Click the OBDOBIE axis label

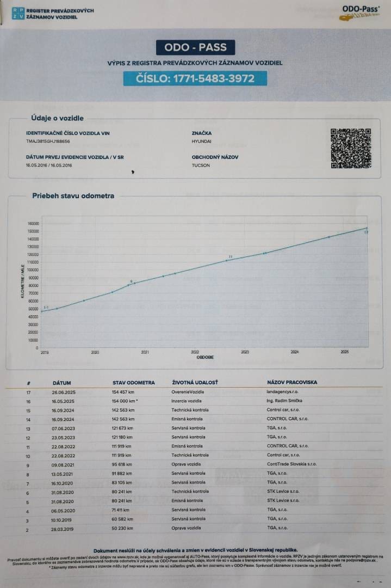(205, 357)
